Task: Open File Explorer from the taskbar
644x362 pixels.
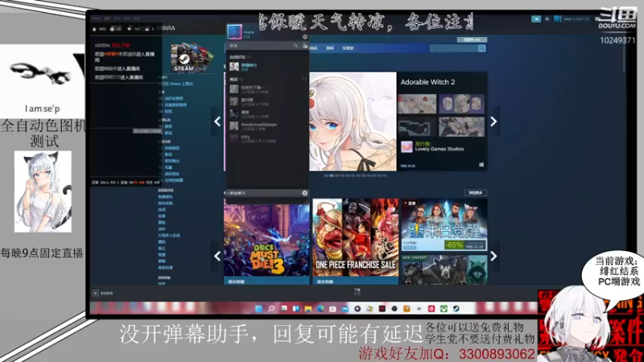Action: pos(308,309)
